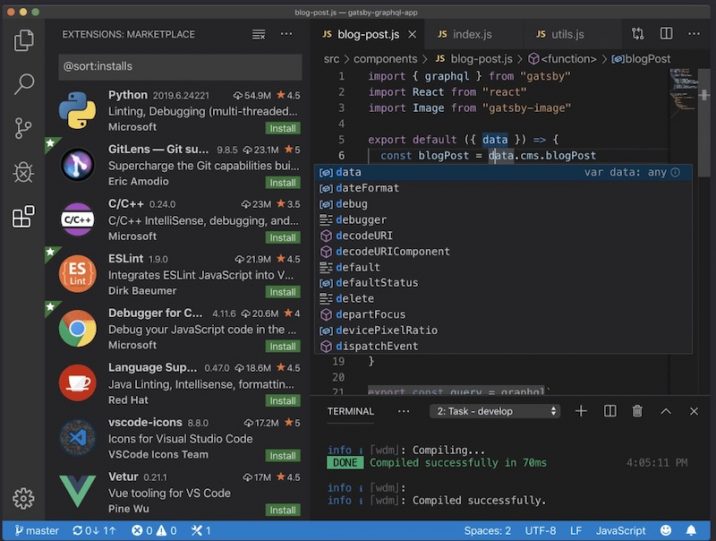Close the terminal panel
The image size is (716, 541).
coord(694,411)
